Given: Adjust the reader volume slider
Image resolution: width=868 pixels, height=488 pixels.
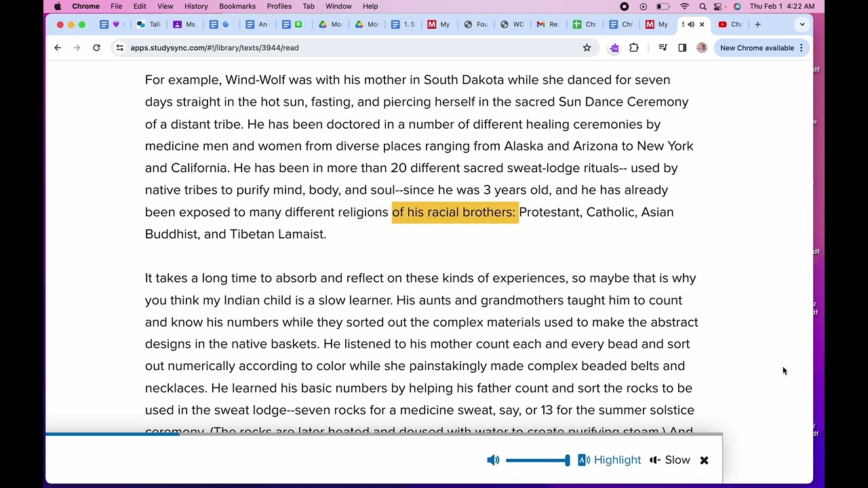Looking at the screenshot, I should click(538, 460).
